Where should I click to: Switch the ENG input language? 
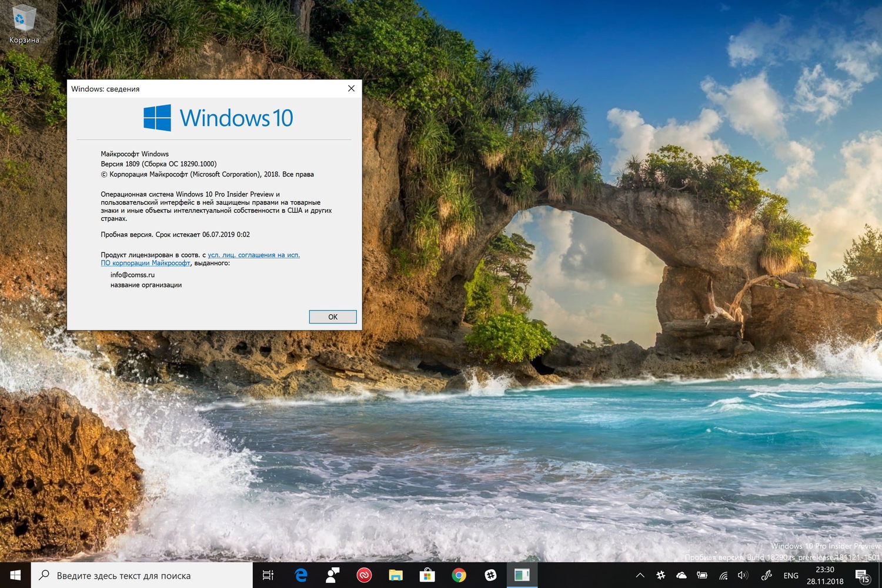pos(790,576)
